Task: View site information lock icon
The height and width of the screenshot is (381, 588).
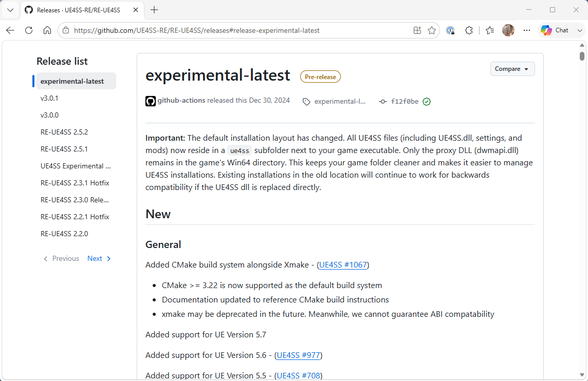Action: coord(66,30)
